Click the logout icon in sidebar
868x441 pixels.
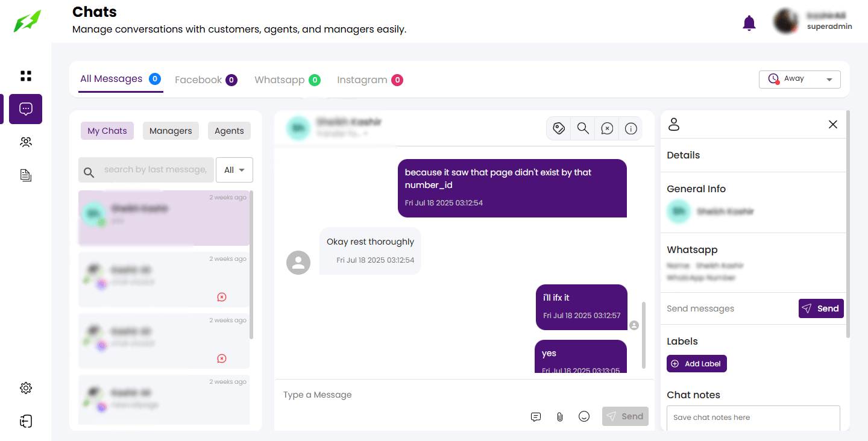(26, 421)
